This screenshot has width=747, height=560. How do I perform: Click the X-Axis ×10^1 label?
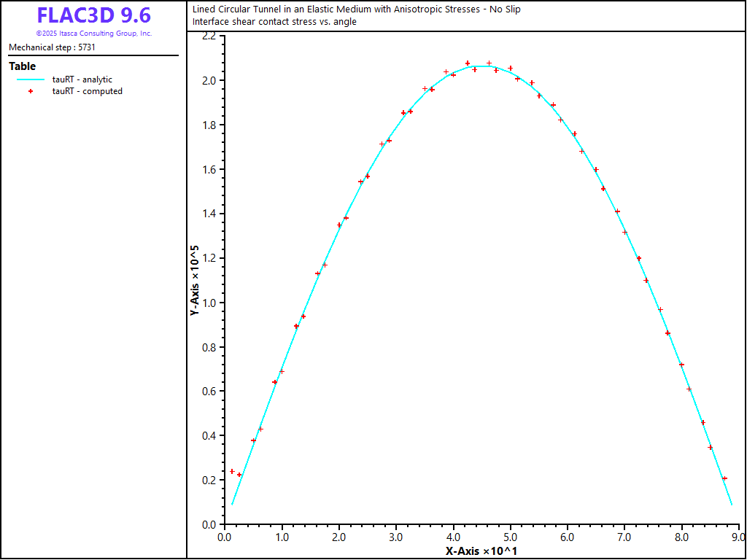[x=481, y=551]
